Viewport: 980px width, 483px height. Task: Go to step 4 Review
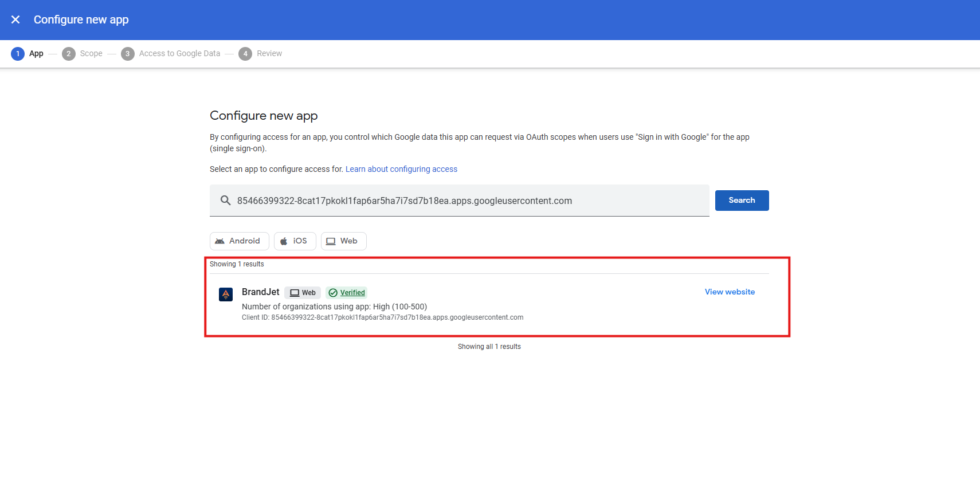tap(260, 53)
